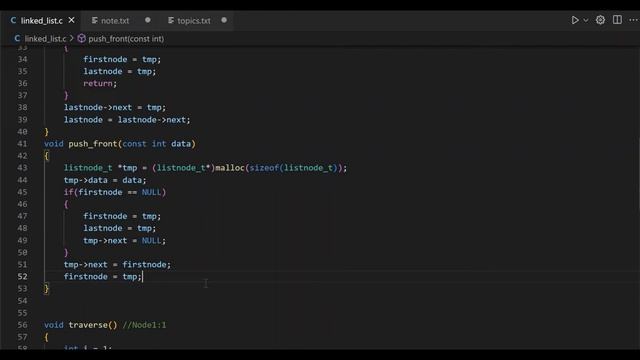Click 'return;' on line 36

tap(100, 83)
